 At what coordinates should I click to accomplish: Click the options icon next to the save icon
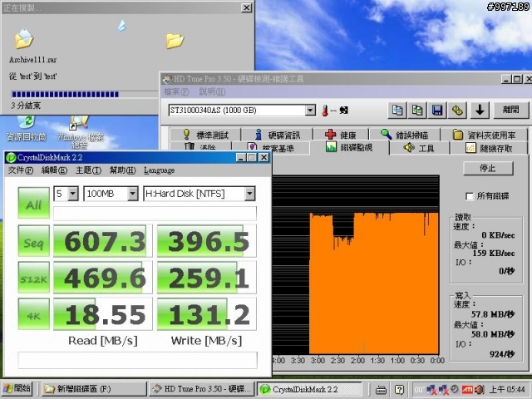tap(457, 110)
